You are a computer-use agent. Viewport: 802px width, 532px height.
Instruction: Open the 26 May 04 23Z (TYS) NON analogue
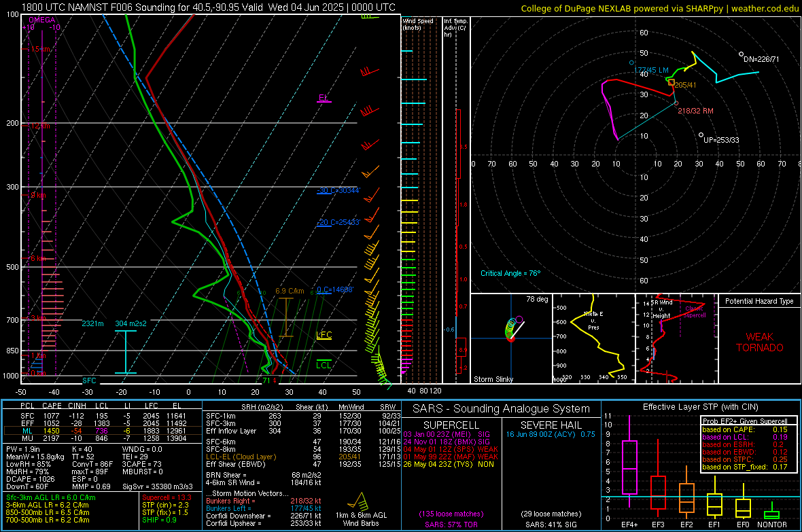click(449, 464)
